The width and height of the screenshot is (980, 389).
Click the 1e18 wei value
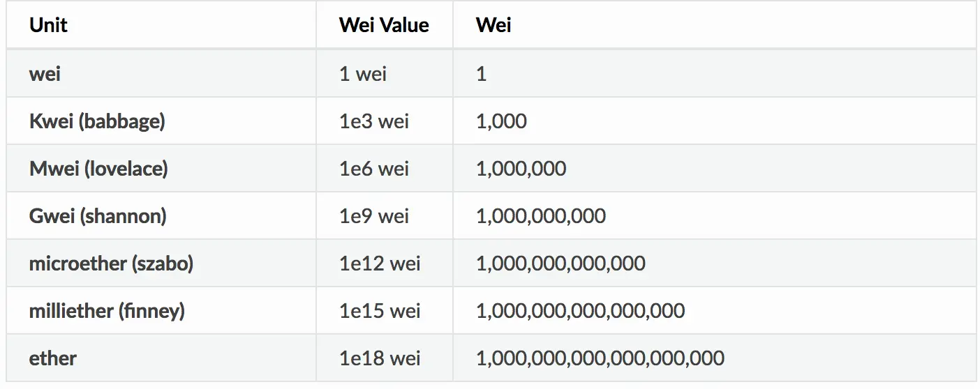point(380,358)
